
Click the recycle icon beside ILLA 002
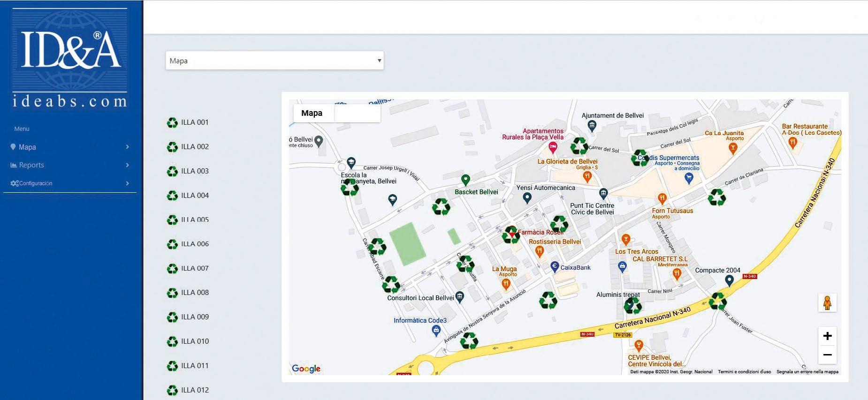tap(172, 147)
